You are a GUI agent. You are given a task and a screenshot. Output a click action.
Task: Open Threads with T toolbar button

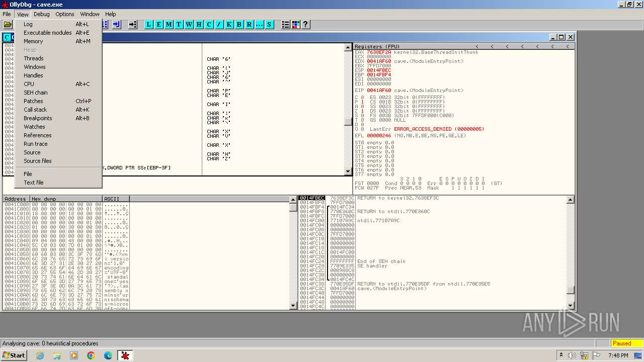pyautogui.click(x=179, y=24)
